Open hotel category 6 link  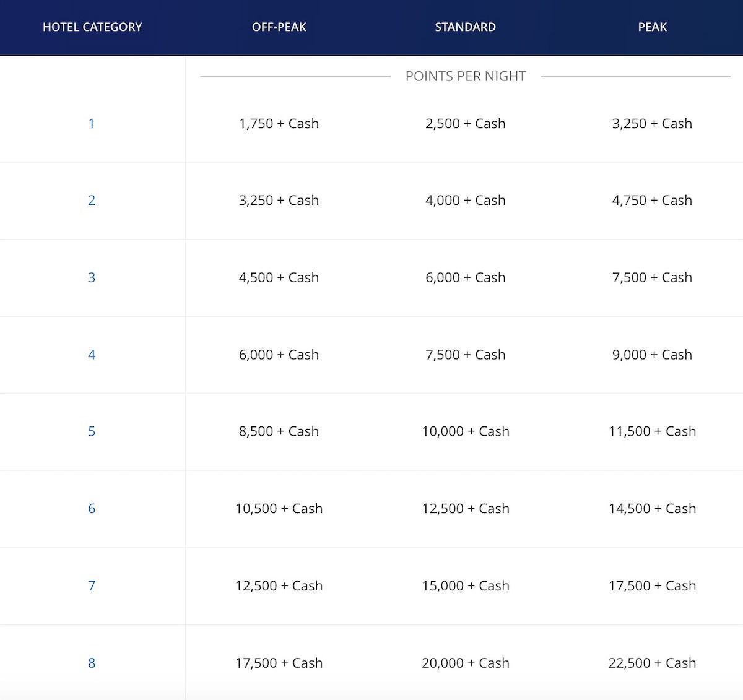click(x=92, y=509)
